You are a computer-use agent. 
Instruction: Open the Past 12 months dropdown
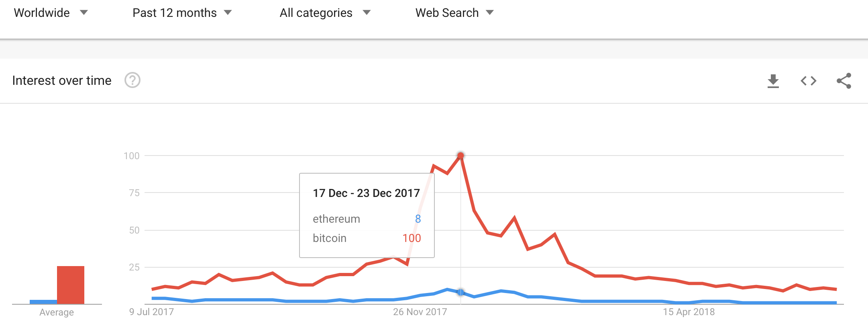(x=182, y=13)
